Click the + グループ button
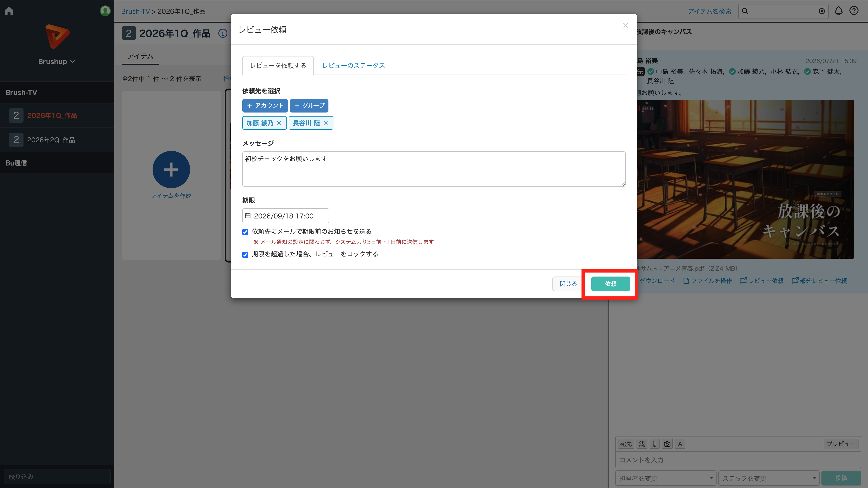This screenshot has height=488, width=868. 309,106
